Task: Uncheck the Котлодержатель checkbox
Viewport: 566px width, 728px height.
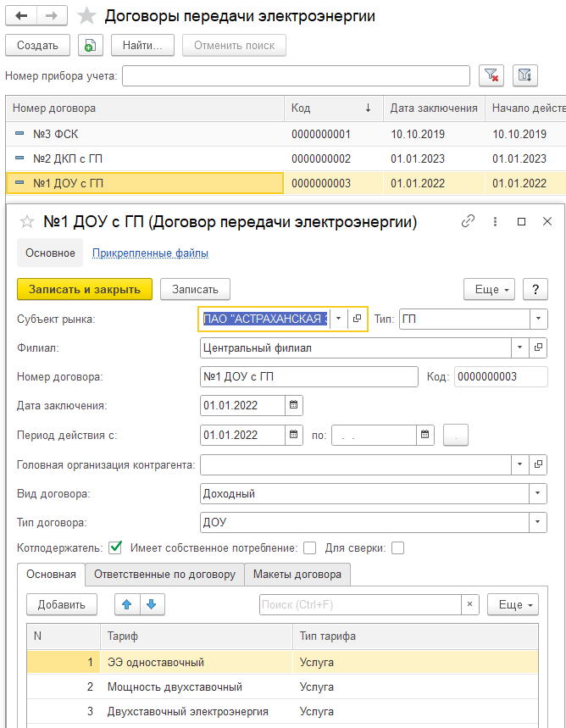Action: pyautogui.click(x=116, y=547)
